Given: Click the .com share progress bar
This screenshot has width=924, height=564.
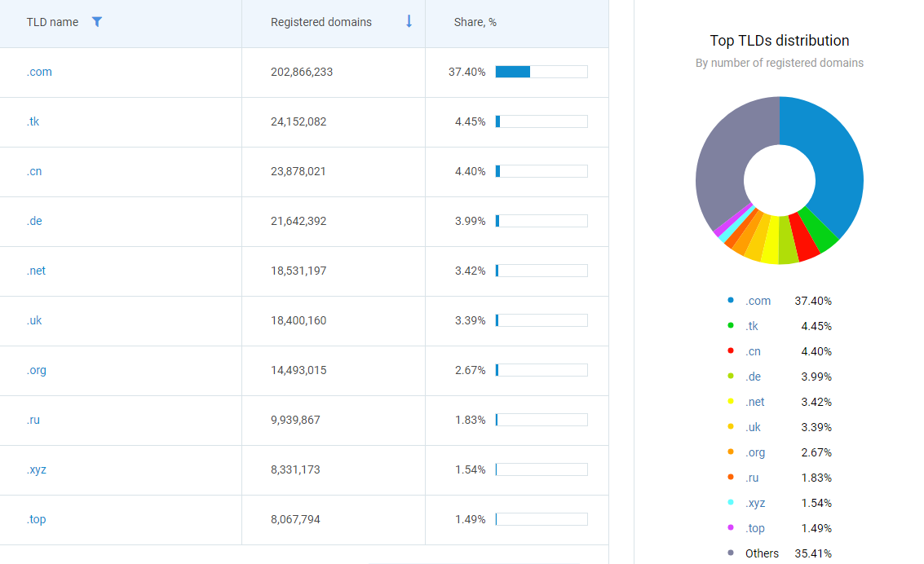Looking at the screenshot, I should tap(541, 72).
